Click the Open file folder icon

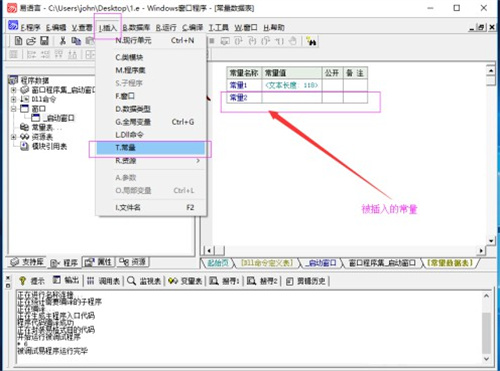(x=31, y=41)
